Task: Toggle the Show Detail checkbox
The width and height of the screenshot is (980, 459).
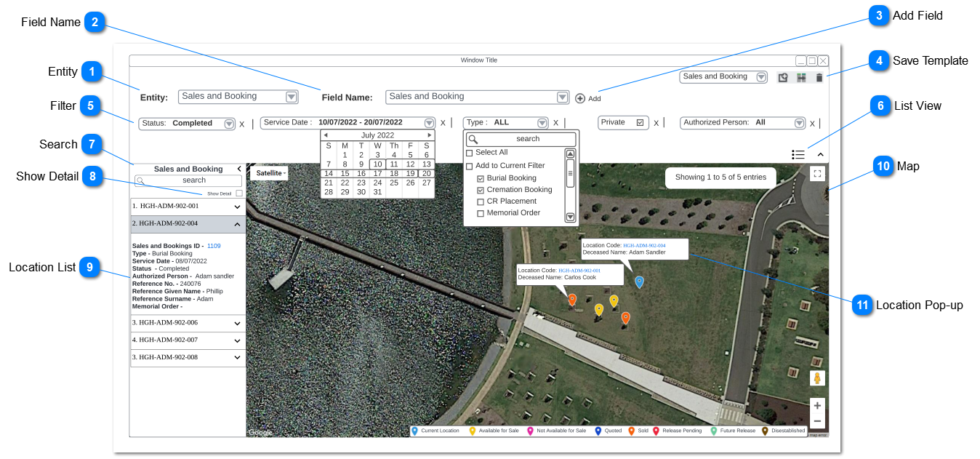Action: click(x=239, y=193)
